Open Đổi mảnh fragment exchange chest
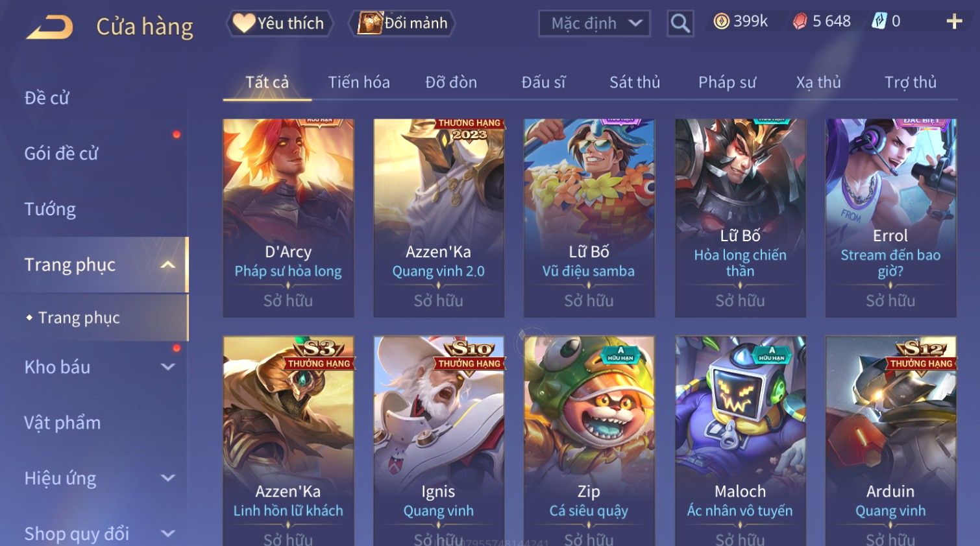The width and height of the screenshot is (980, 546). [402, 23]
